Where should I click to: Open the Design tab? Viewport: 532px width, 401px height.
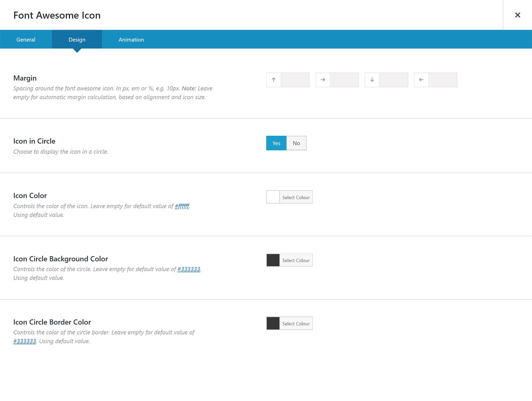coord(77,39)
